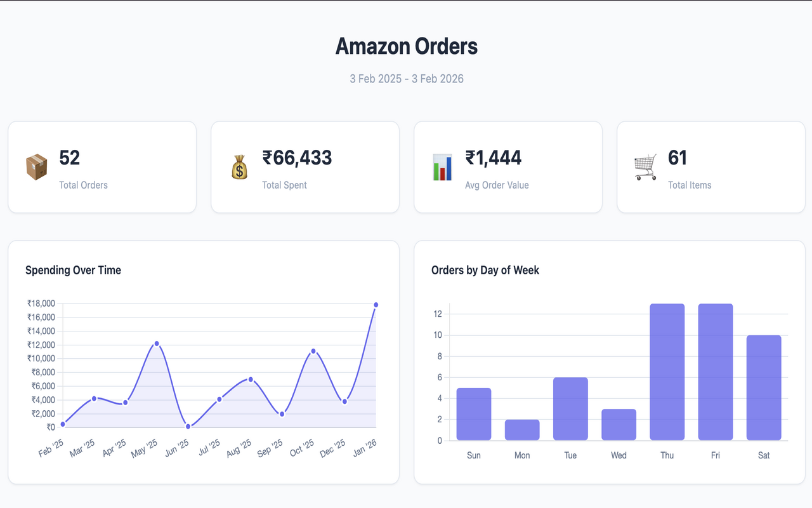Image resolution: width=812 pixels, height=508 pixels.
Task: Click the ₹18,000 y-axis label
Action: click(x=41, y=304)
